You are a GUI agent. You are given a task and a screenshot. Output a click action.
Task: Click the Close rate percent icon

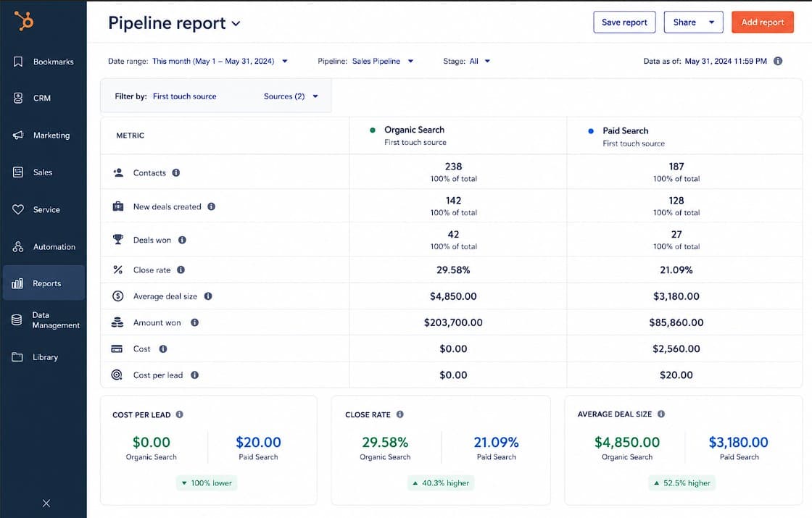[x=118, y=270]
